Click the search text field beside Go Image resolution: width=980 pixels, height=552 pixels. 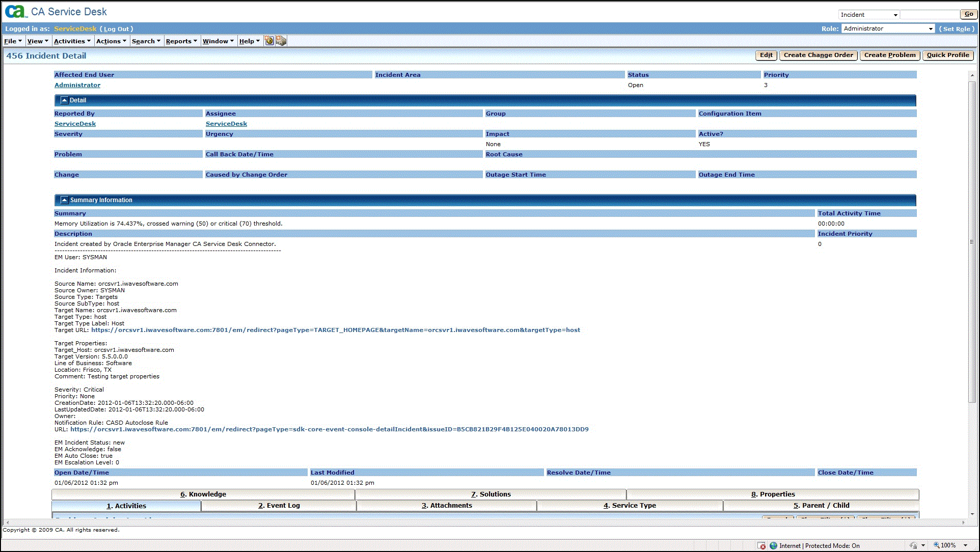click(929, 15)
